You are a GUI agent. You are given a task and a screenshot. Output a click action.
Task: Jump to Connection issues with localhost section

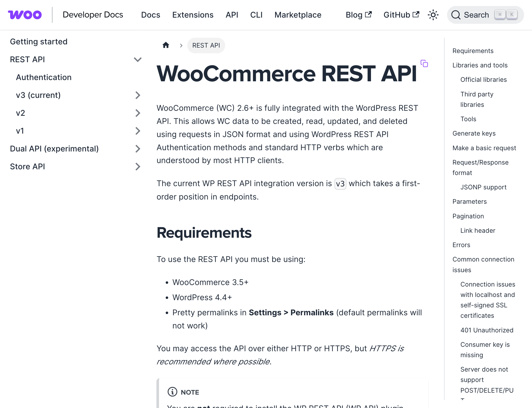point(488,300)
